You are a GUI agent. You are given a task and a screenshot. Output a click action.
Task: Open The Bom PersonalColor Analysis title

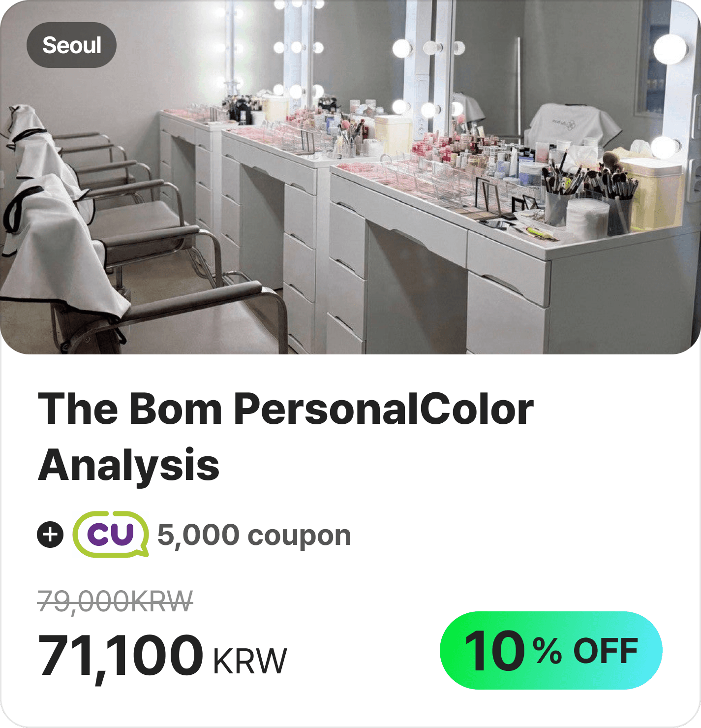point(285,436)
